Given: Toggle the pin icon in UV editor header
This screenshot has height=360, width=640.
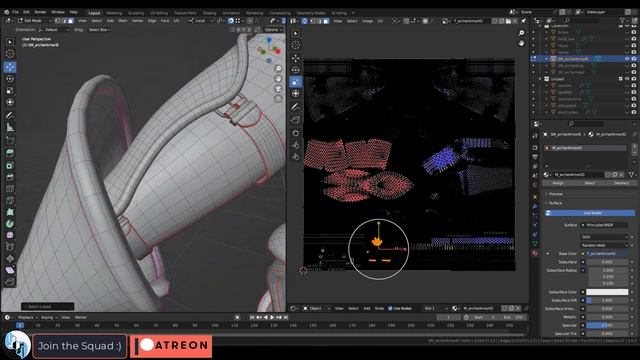Looking at the screenshot, I should coord(524,21).
